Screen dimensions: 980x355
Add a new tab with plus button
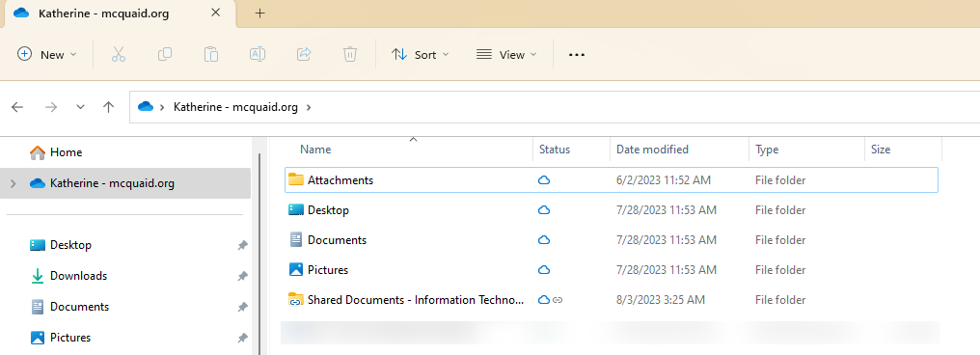click(x=260, y=14)
